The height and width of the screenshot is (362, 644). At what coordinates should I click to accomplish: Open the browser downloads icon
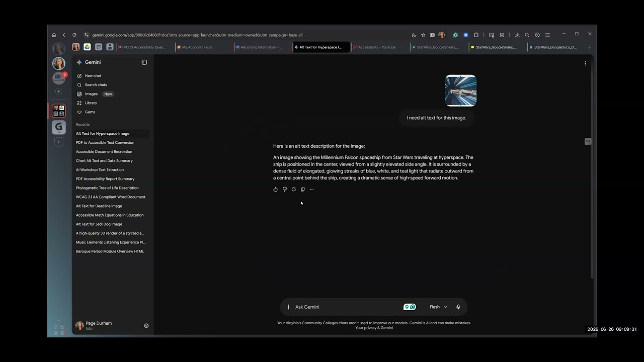[x=517, y=35]
